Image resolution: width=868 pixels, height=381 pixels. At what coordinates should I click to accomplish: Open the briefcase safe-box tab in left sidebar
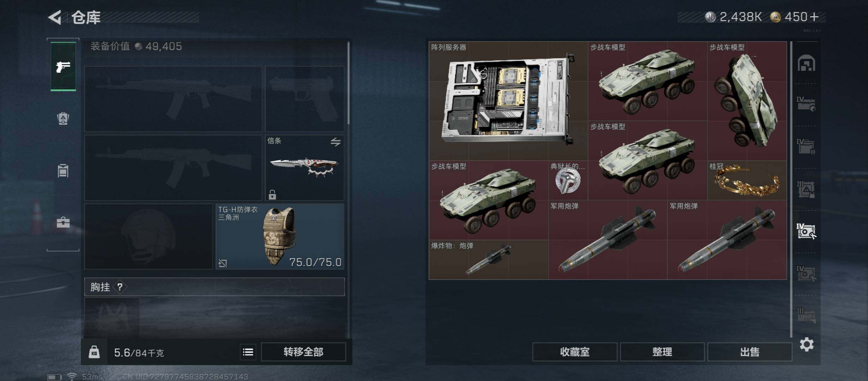(x=63, y=222)
